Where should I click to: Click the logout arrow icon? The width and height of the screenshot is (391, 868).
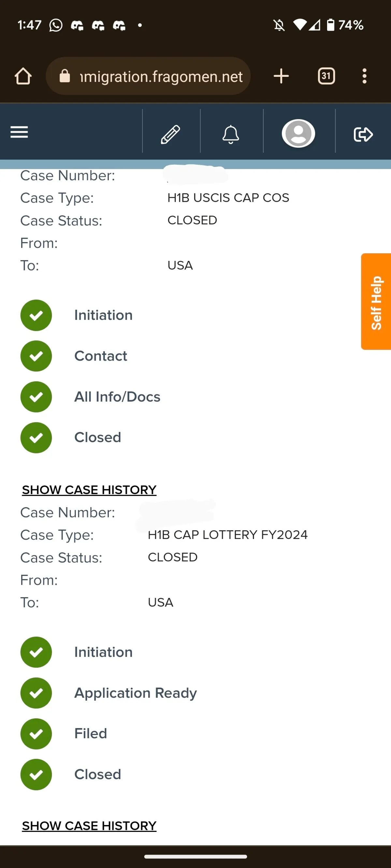(x=363, y=134)
